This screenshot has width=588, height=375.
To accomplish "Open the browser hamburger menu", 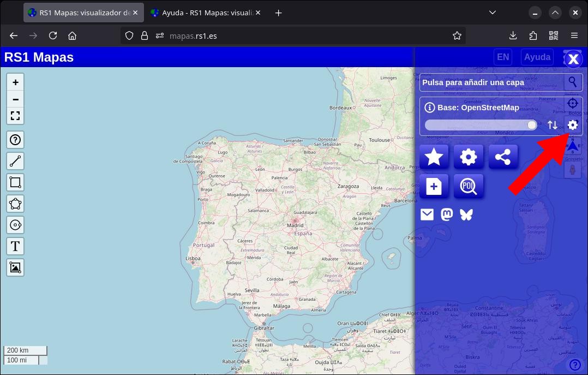I will pos(574,35).
